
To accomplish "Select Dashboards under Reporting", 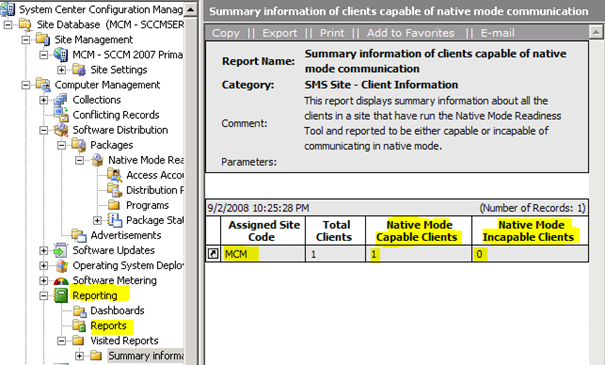I will click(117, 311).
